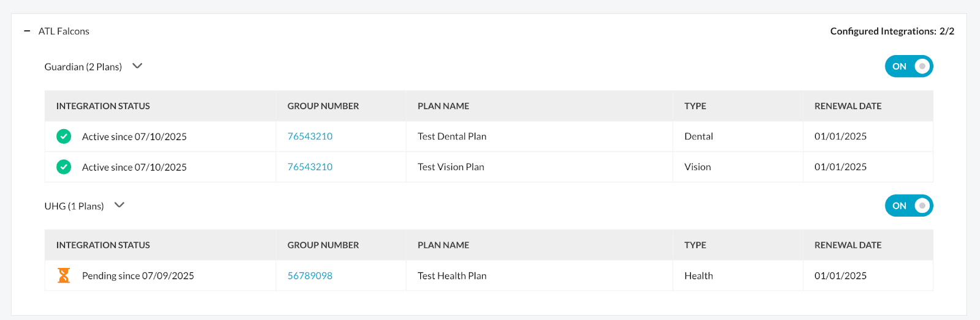Click the Test Vision Plan active checkmark icon
Screen dimensions: 980x320
coord(64,167)
